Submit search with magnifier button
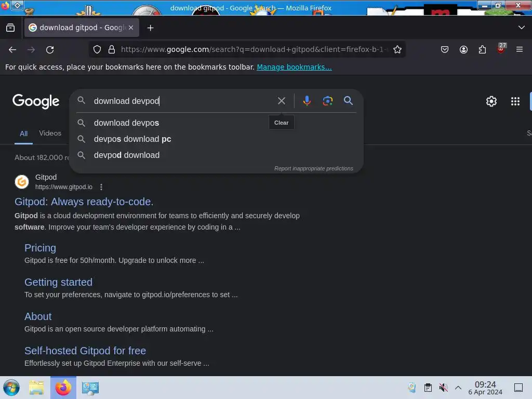Screen dimensions: 532x399 point(348,100)
